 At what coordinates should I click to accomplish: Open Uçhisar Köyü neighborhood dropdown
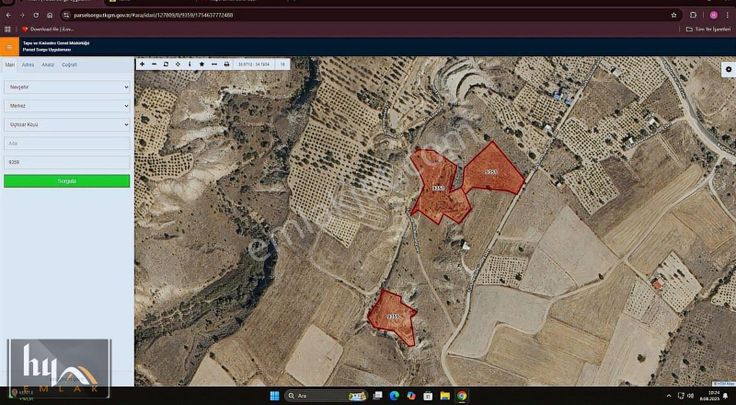[x=67, y=124]
